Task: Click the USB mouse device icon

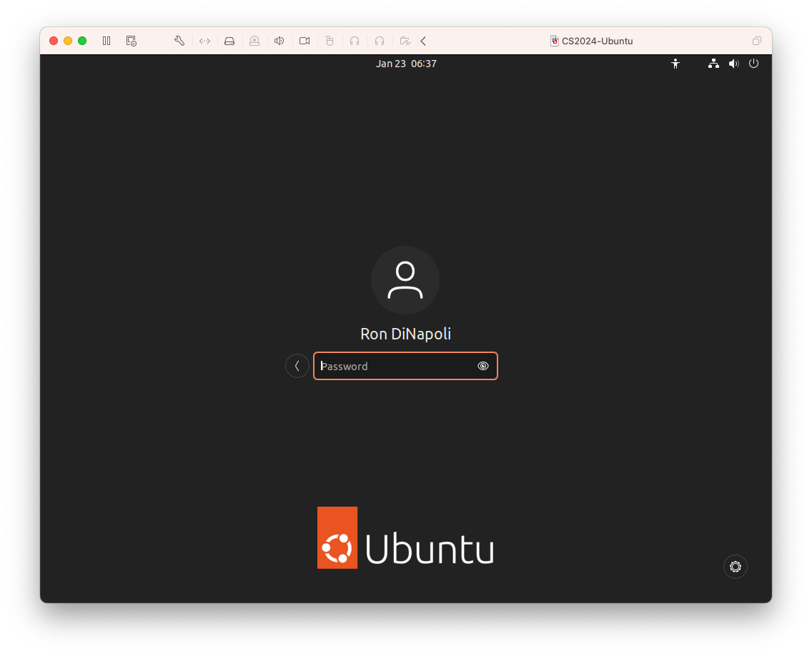Action: tap(330, 41)
